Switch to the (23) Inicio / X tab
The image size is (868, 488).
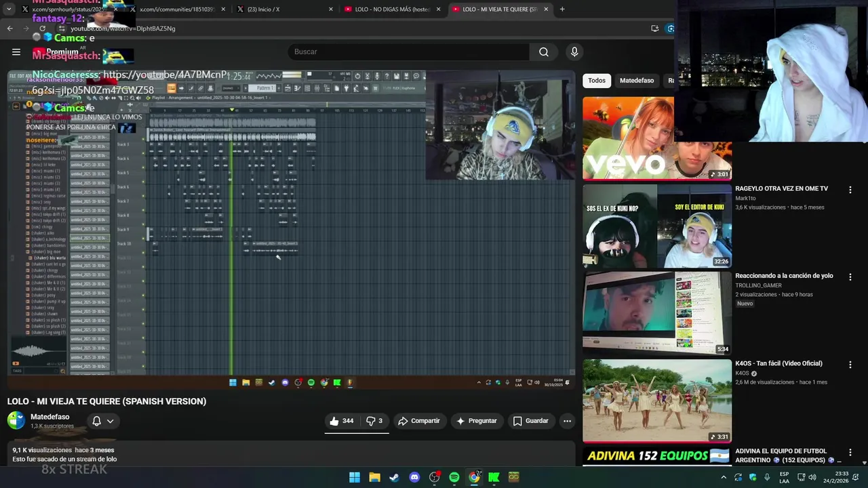pyautogui.click(x=278, y=9)
